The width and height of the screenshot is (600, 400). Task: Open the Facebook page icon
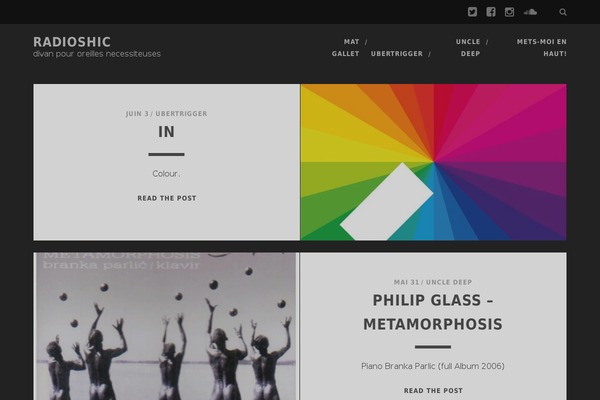point(491,12)
